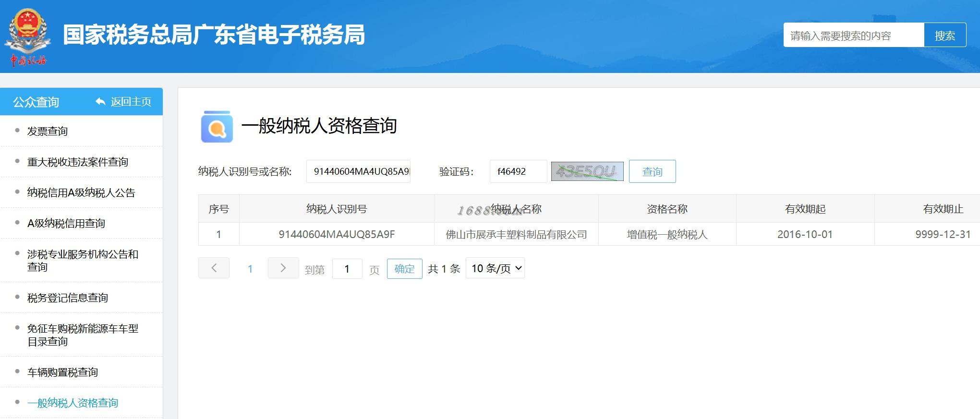Click the 纳税人名称 column header
The height and width of the screenshot is (419, 980).
tap(516, 209)
